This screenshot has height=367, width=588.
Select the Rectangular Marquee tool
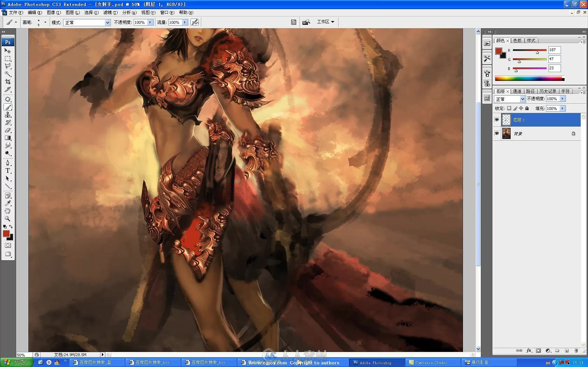tap(8, 58)
